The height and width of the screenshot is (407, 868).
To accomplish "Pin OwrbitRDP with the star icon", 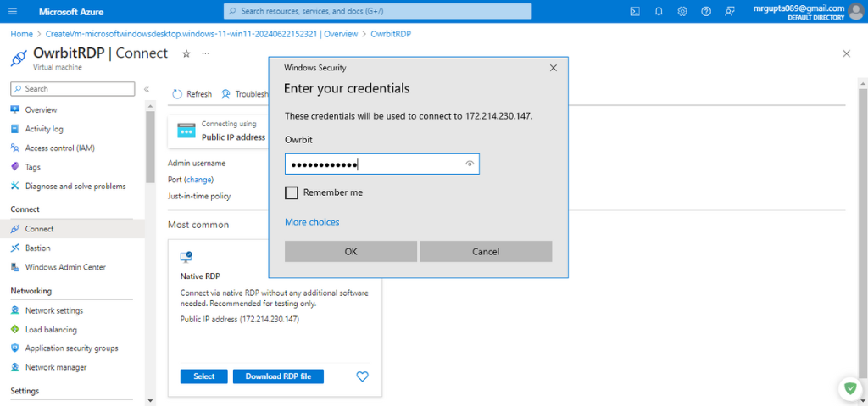I will click(186, 53).
